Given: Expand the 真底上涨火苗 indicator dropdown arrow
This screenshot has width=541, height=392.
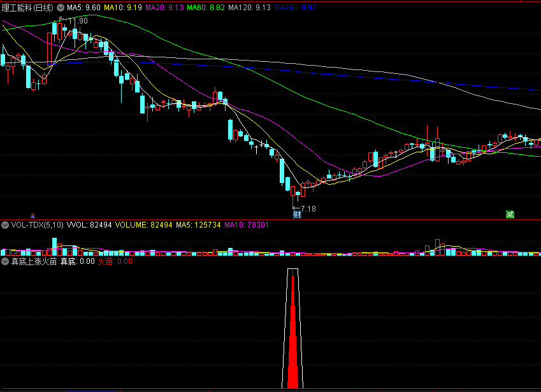Looking at the screenshot, I should pyautogui.click(x=5, y=261).
